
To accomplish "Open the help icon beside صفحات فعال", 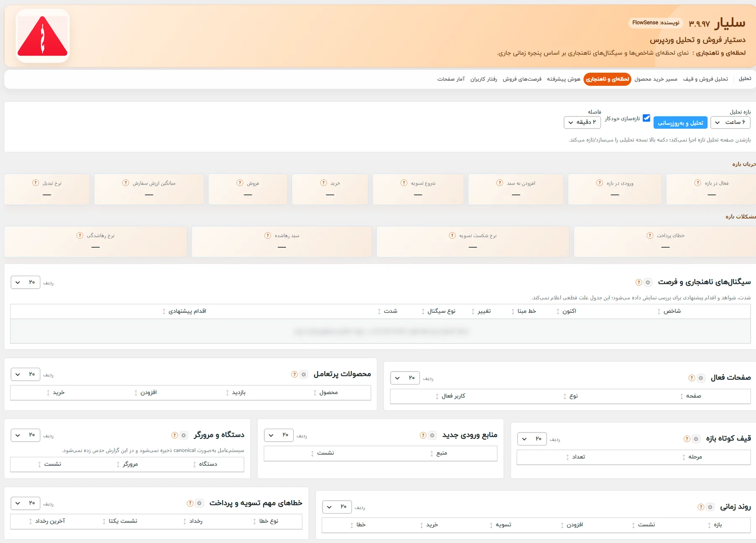I will (691, 378).
